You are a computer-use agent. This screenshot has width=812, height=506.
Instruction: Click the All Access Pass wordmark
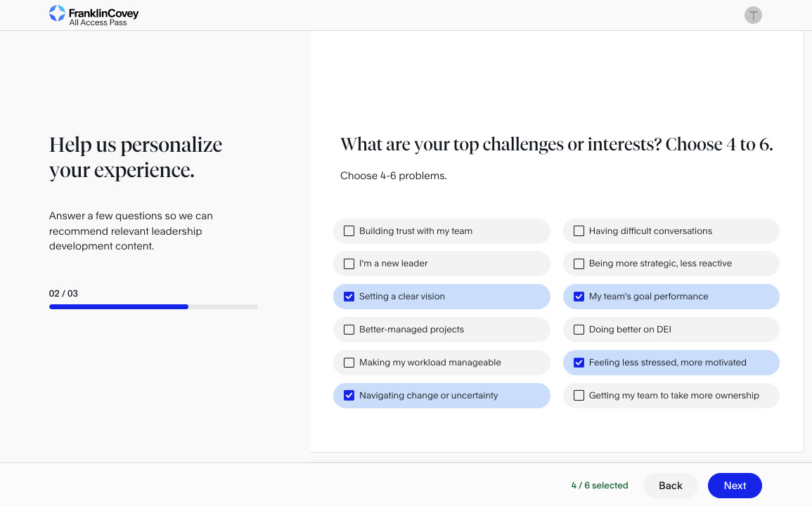(98, 22)
